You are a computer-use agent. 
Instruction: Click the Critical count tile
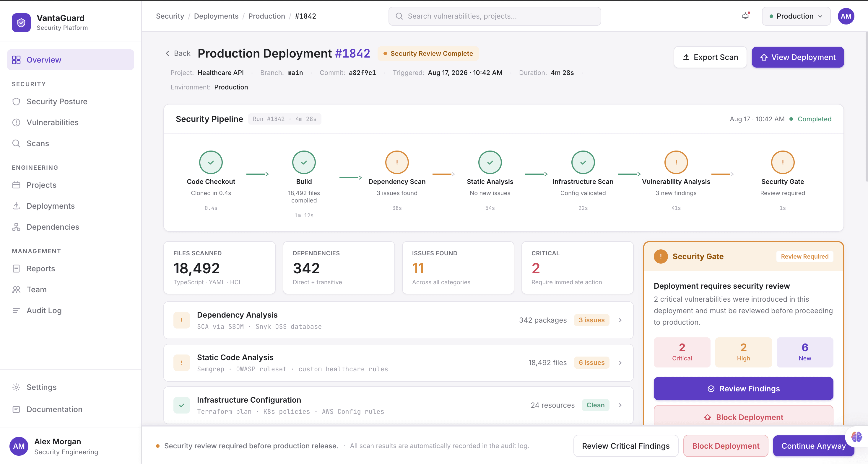point(682,352)
